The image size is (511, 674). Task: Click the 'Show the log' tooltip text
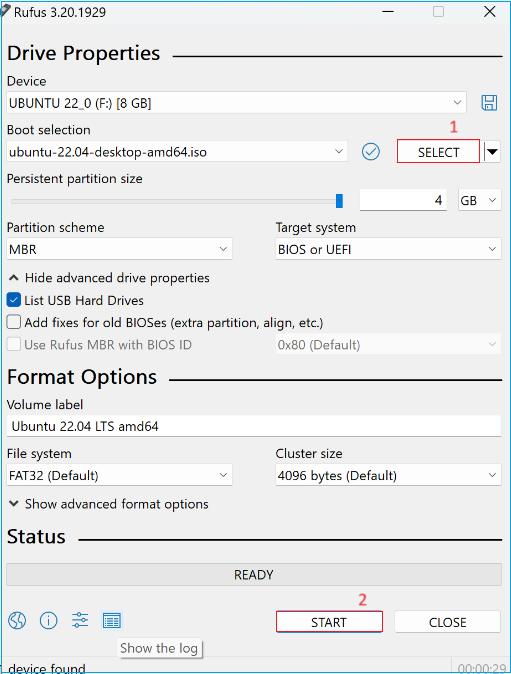tap(159, 648)
